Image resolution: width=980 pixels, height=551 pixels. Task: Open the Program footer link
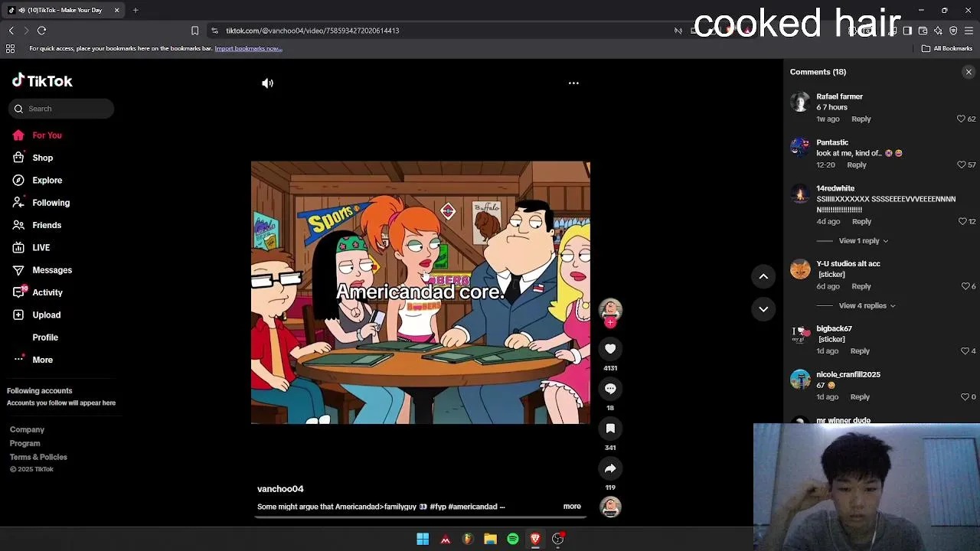pyautogui.click(x=24, y=444)
